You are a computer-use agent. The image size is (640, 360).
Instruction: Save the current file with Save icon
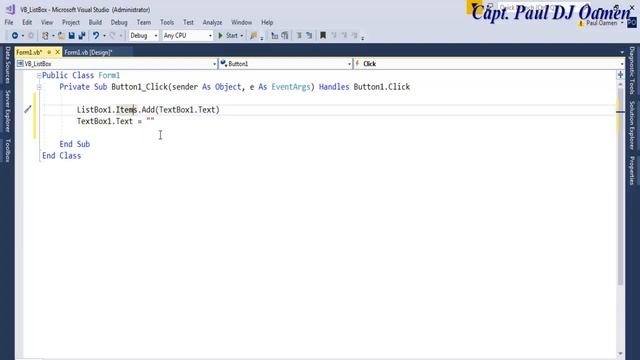pos(71,36)
